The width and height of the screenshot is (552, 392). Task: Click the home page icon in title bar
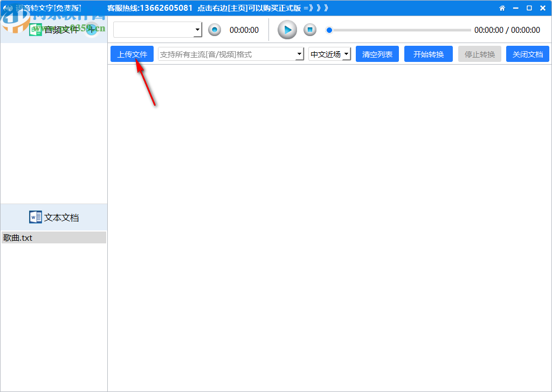(502, 8)
